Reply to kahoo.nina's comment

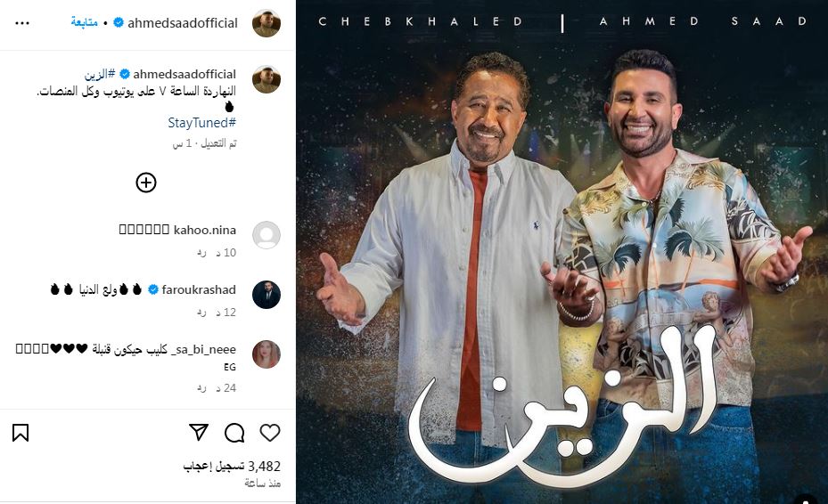pyautogui.click(x=201, y=253)
